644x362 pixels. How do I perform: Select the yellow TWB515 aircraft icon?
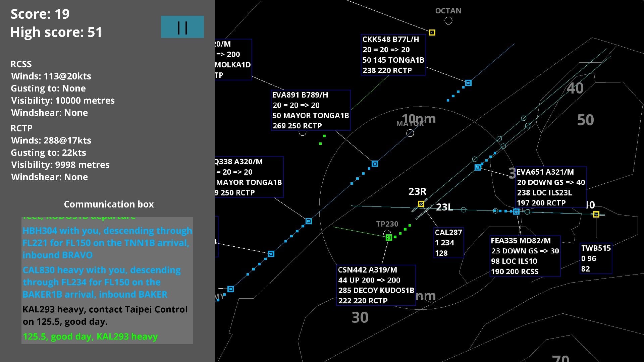(596, 214)
